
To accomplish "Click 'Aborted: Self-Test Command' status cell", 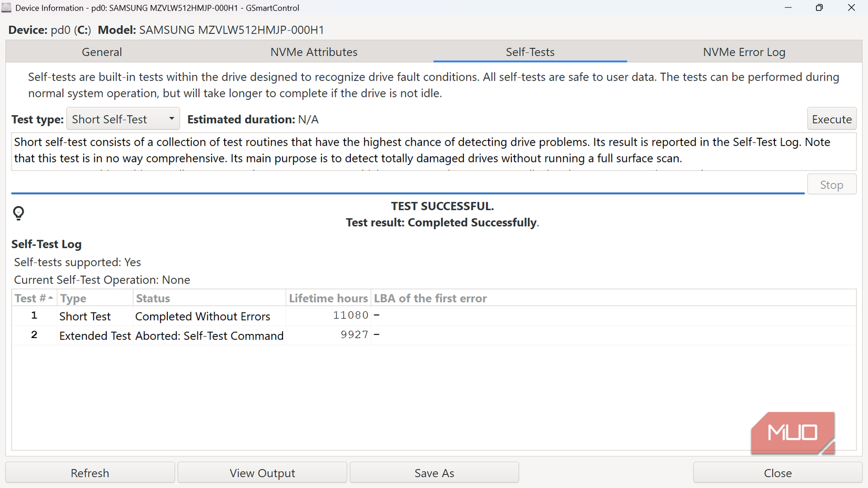I will pyautogui.click(x=209, y=335).
